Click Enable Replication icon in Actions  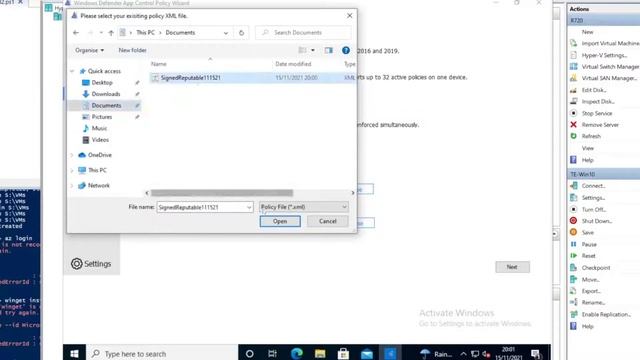(x=573, y=314)
